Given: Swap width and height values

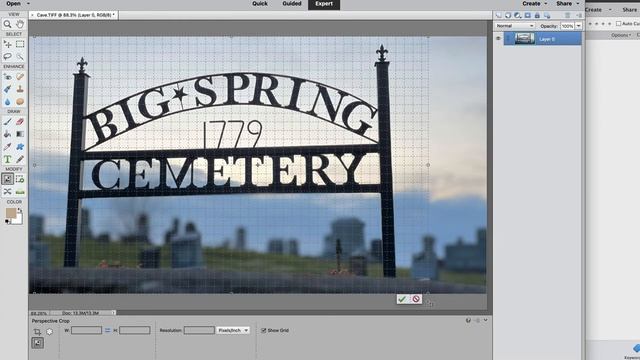Looking at the screenshot, I should click(x=107, y=330).
